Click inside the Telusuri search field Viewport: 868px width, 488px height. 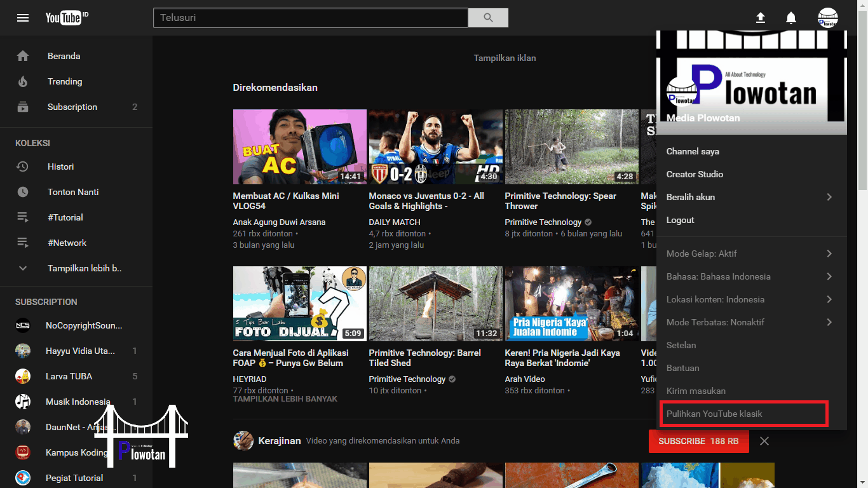pos(310,17)
